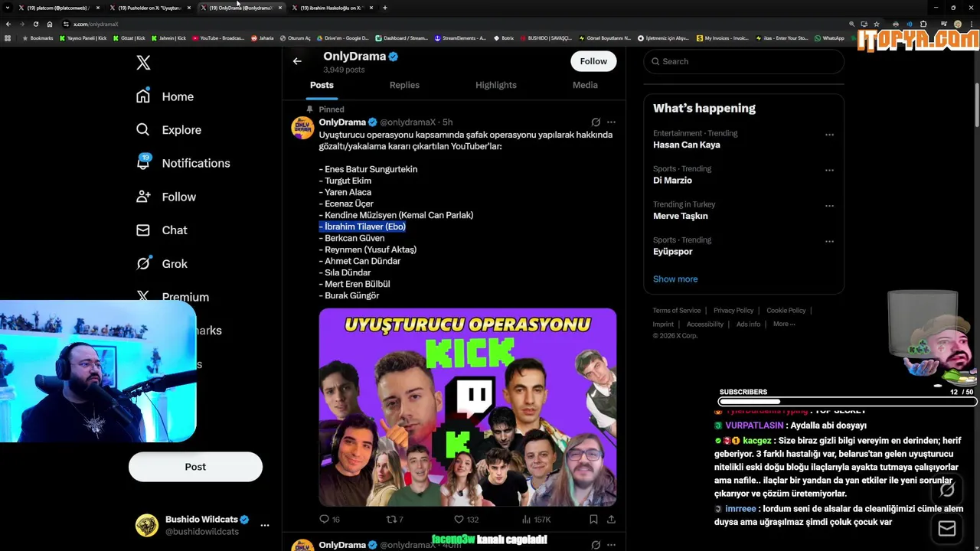Go back with the profile back arrow

pyautogui.click(x=297, y=61)
